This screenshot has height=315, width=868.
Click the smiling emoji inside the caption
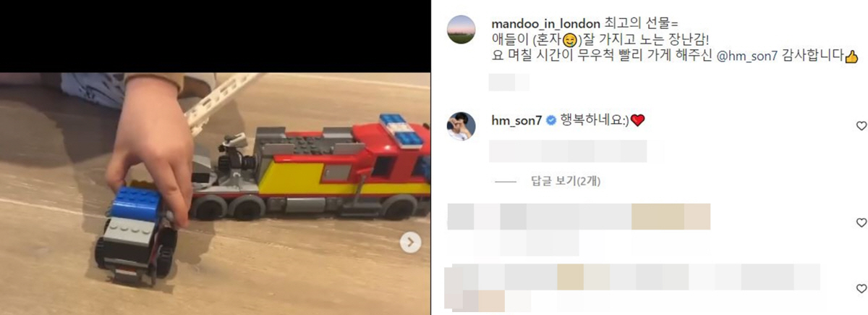coord(569,41)
